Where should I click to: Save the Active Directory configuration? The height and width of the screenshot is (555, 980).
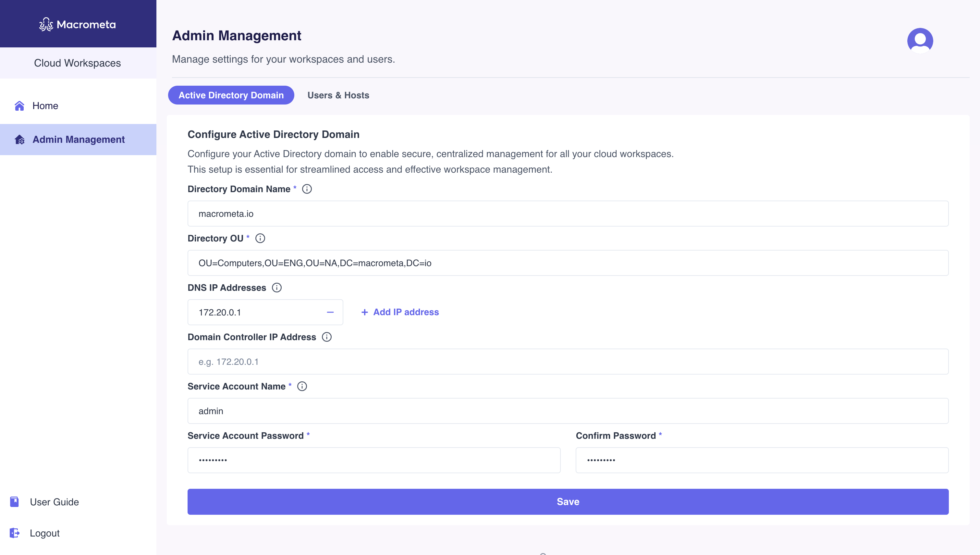(568, 501)
